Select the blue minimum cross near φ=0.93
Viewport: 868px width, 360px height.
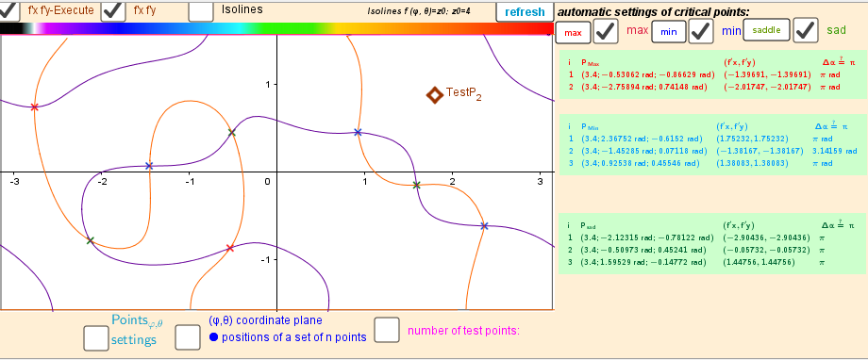coord(358,132)
